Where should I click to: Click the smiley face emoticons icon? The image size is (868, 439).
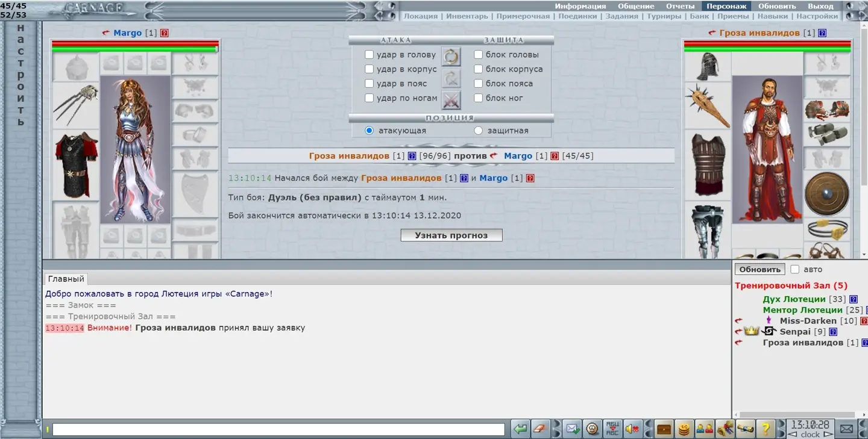coord(593,429)
